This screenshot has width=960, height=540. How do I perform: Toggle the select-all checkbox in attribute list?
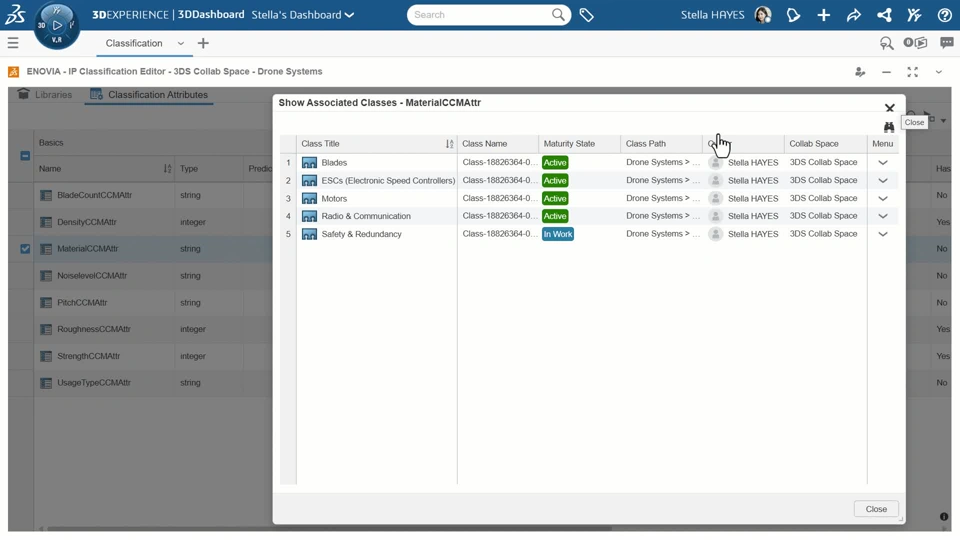pos(25,156)
